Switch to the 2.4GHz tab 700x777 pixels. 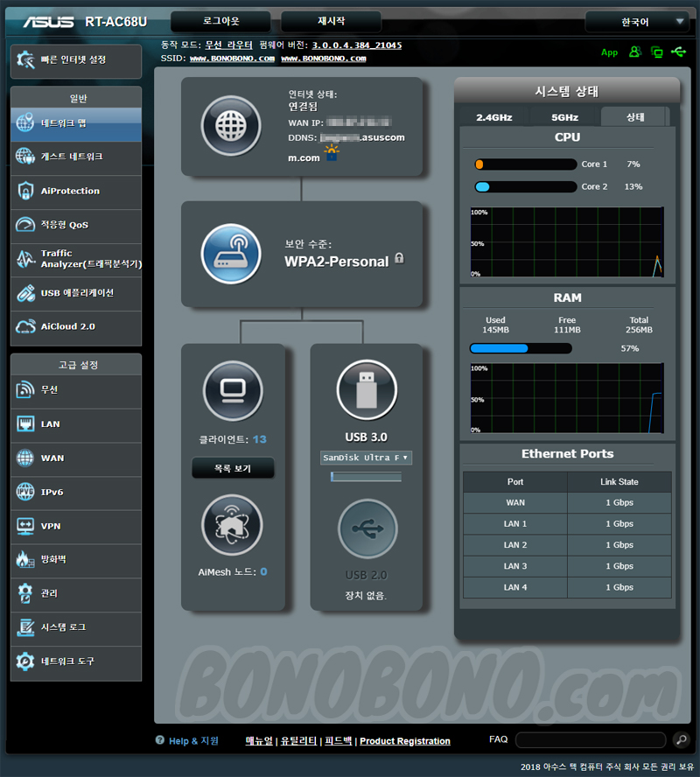493,117
